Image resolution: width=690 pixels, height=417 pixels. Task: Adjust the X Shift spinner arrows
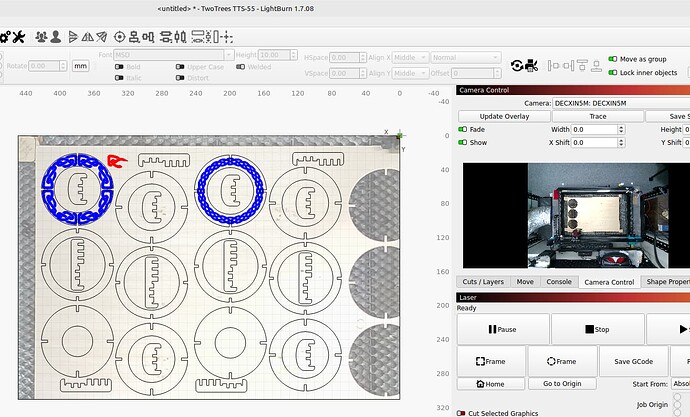point(621,143)
